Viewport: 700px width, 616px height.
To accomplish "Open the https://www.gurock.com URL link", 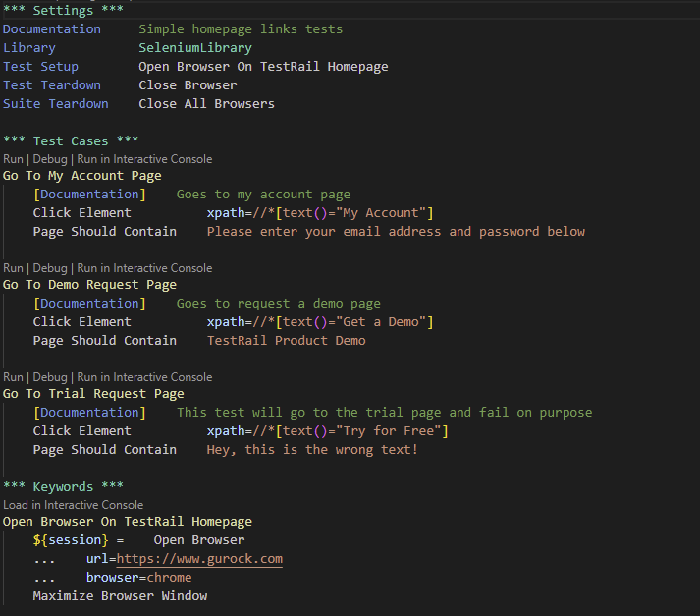I will [x=199, y=559].
